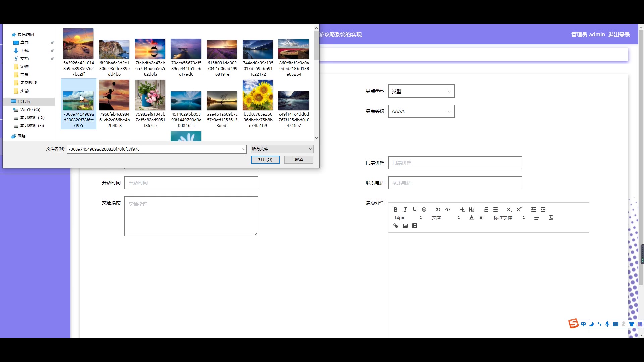The image size is (644, 362).
Task: Focus the 开放时间 input field
Action: pyautogui.click(x=191, y=183)
